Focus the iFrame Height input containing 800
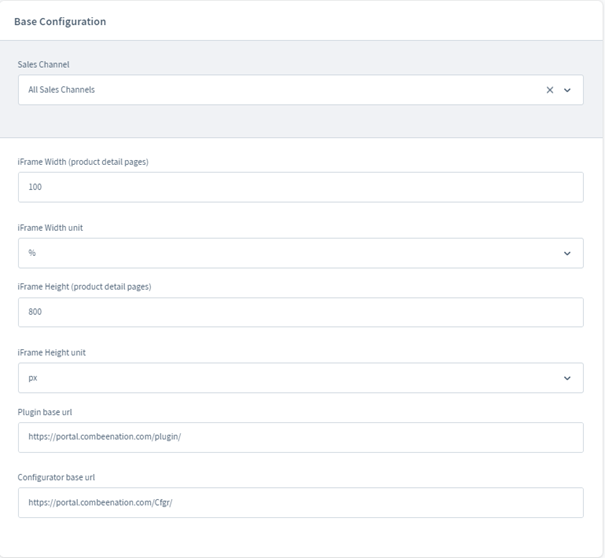Screen dimensions: 605x558 [300, 312]
